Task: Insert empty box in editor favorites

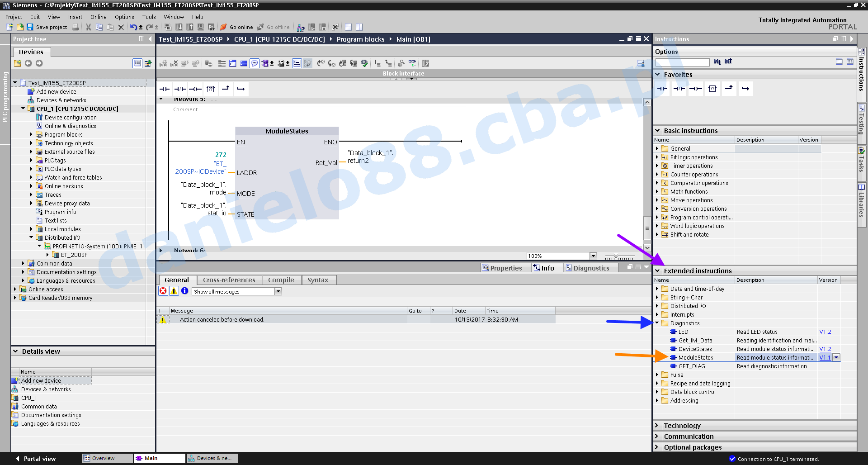Action: 211,89
